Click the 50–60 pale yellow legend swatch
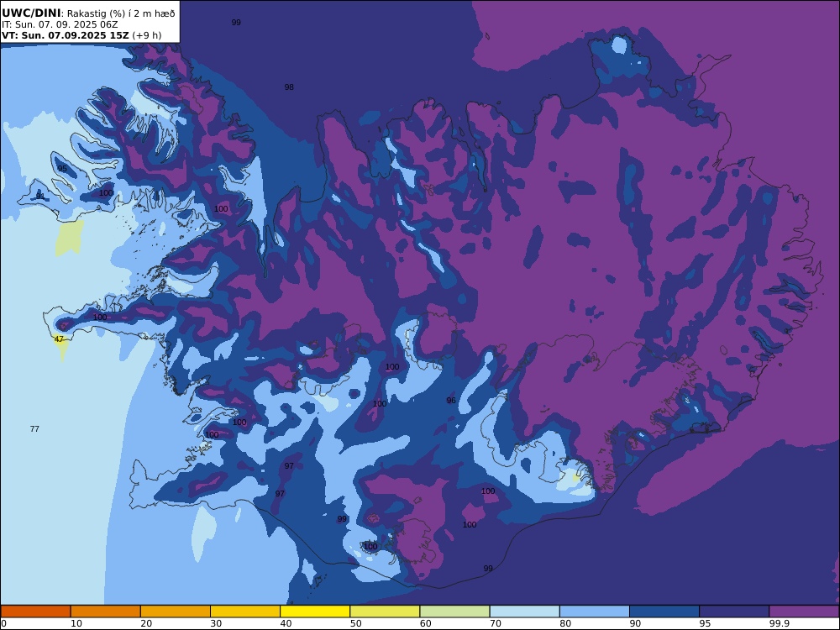Screen dimensions: 840x630 (385, 612)
